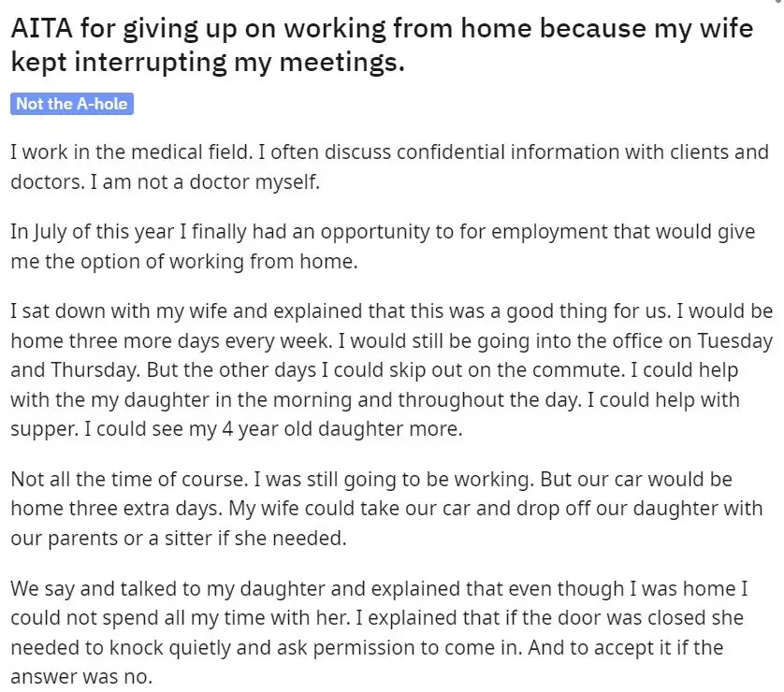
Task: Click the word "meetings." ending the title
Action: [342, 63]
